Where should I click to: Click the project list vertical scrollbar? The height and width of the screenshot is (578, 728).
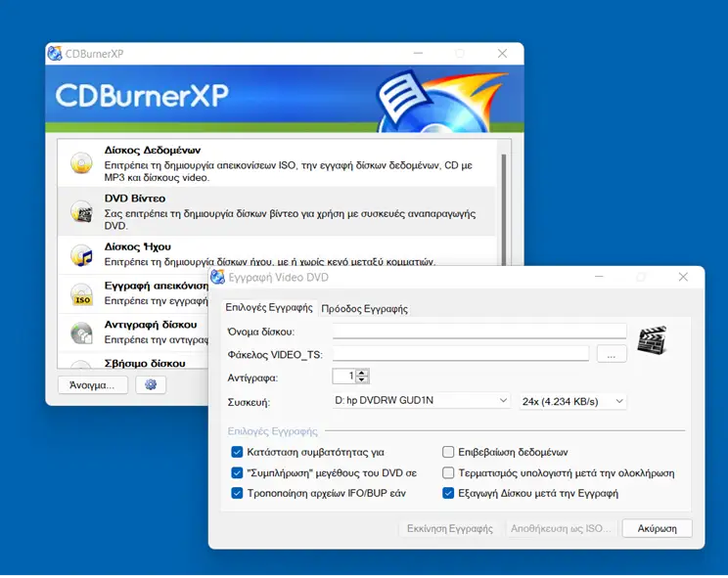(x=504, y=208)
